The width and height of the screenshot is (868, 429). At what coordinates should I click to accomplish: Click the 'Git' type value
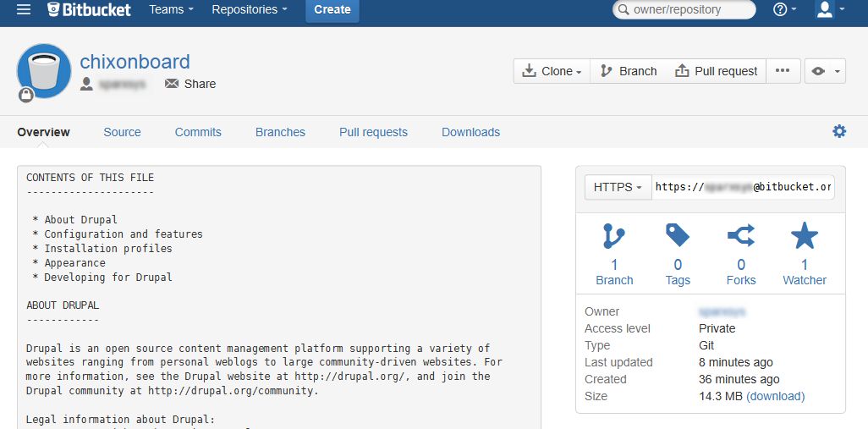tap(706, 345)
